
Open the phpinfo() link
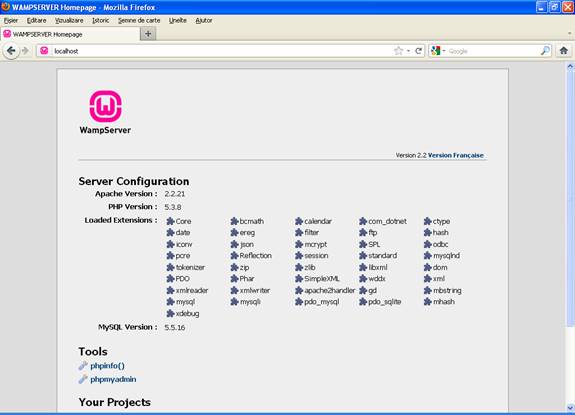point(107,366)
